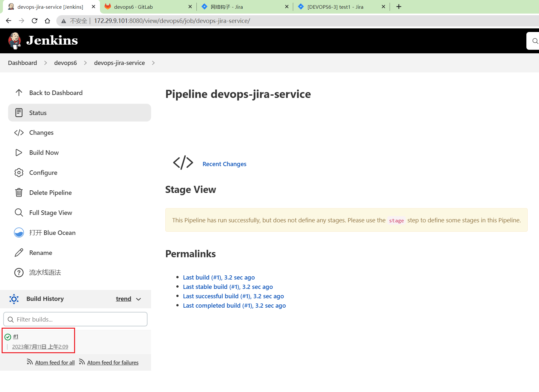The image size is (539, 392).
Task: Click the green success icon of build #1
Action: [8, 337]
